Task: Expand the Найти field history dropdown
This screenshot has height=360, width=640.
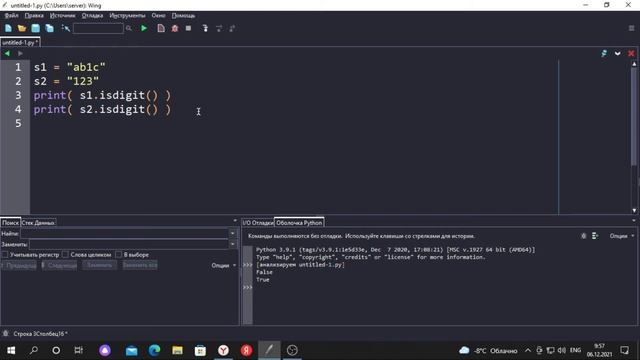Action: [233, 233]
